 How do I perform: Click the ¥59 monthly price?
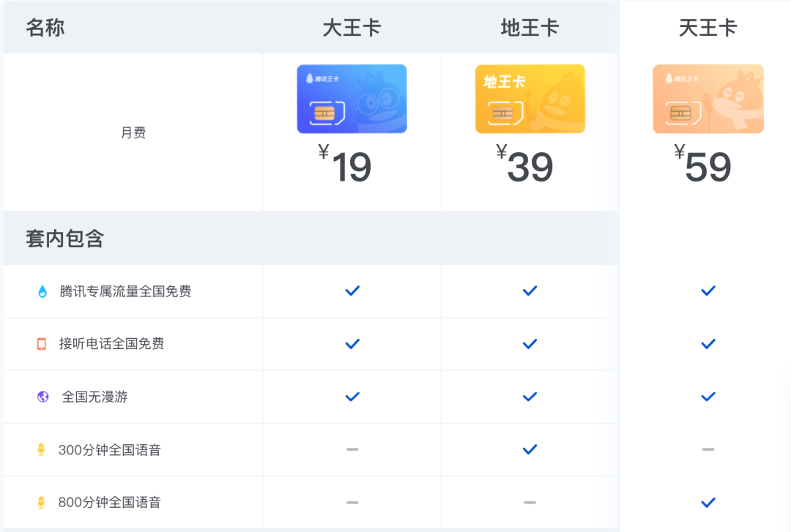point(702,165)
